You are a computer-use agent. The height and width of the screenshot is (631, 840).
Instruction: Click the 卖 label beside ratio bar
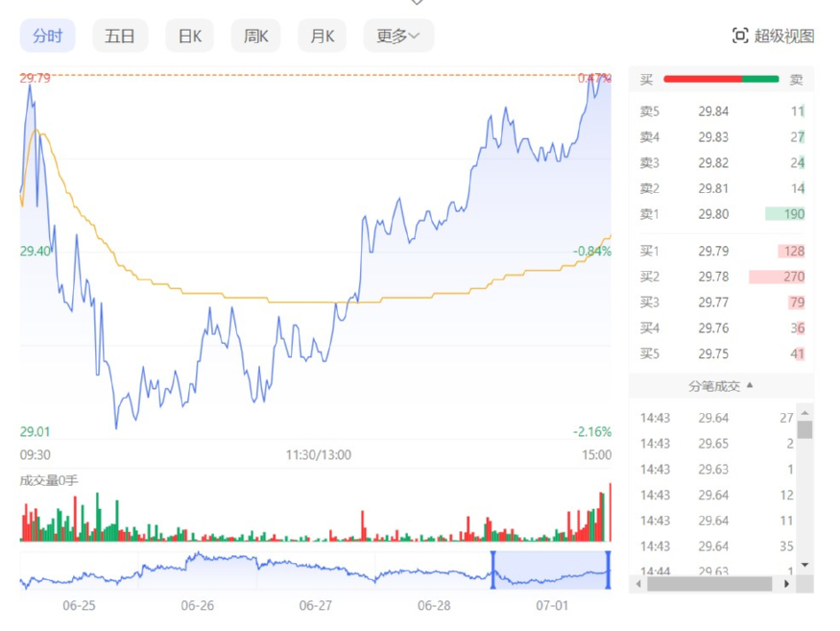[x=796, y=80]
